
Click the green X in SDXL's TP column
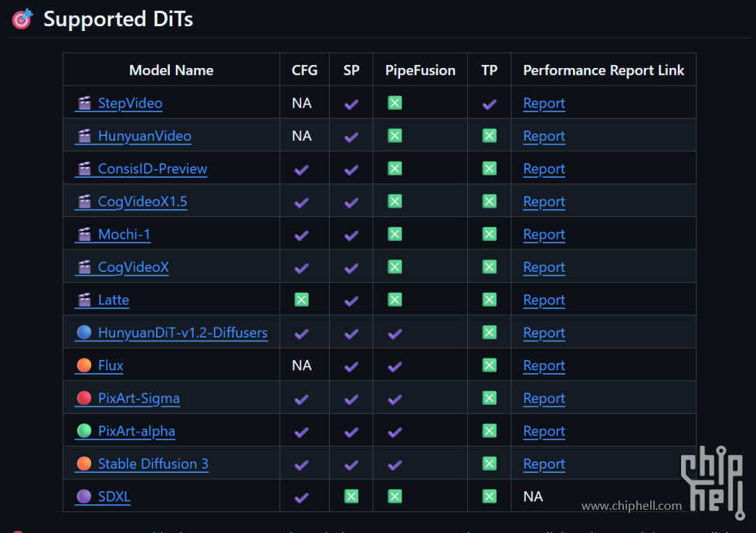point(490,497)
